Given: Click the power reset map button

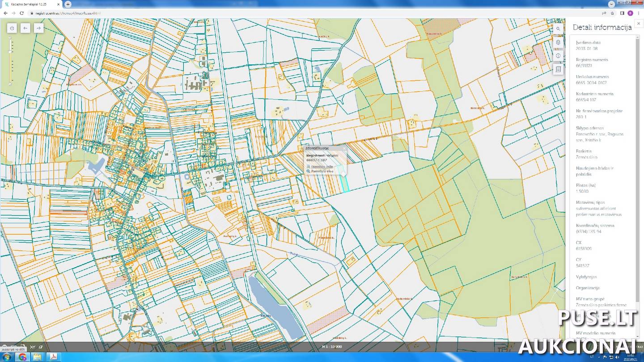Looking at the screenshot, I should [12, 28].
